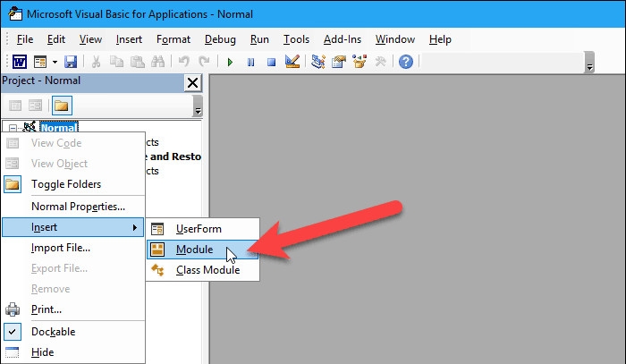Viewport: 626px width, 364px height.
Task: Collapse the Normal project tree node
Action: 13,128
